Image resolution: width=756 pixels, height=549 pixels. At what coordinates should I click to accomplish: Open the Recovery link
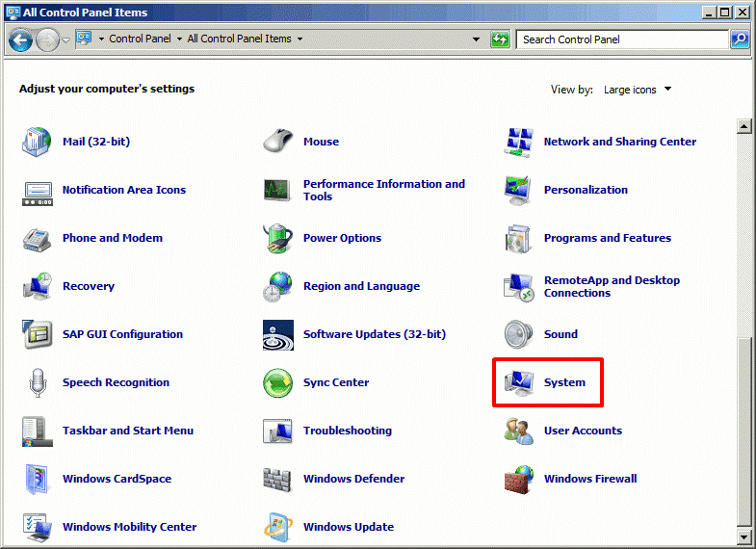[89, 286]
